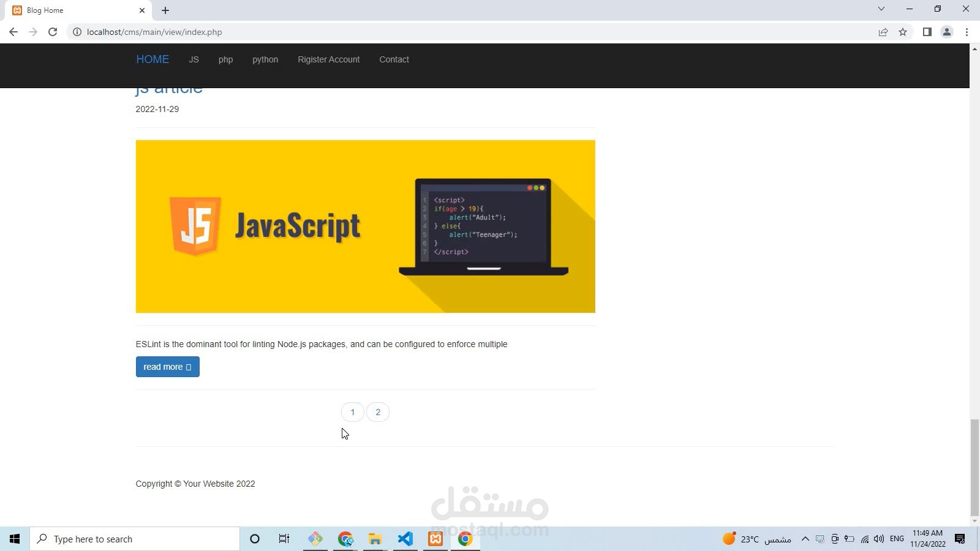Go to pagination page 1
Screen dimensions: 980x551
coord(353,412)
